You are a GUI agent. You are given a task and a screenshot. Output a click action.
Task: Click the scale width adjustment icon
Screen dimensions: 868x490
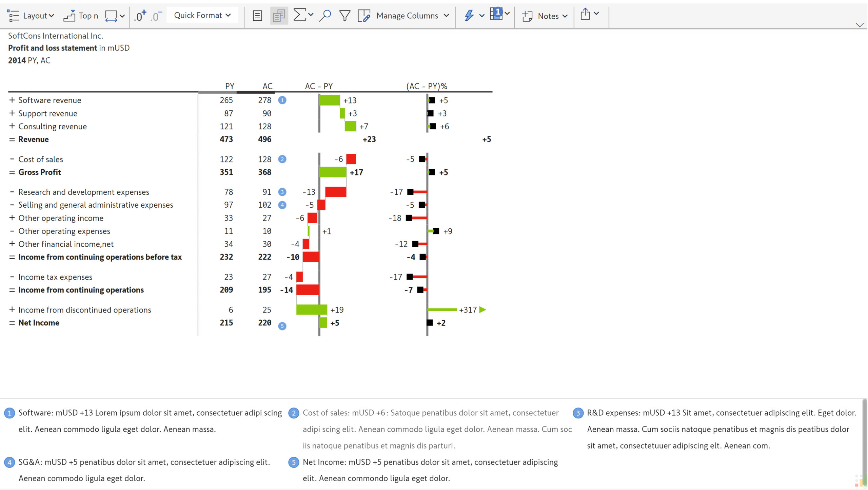111,15
